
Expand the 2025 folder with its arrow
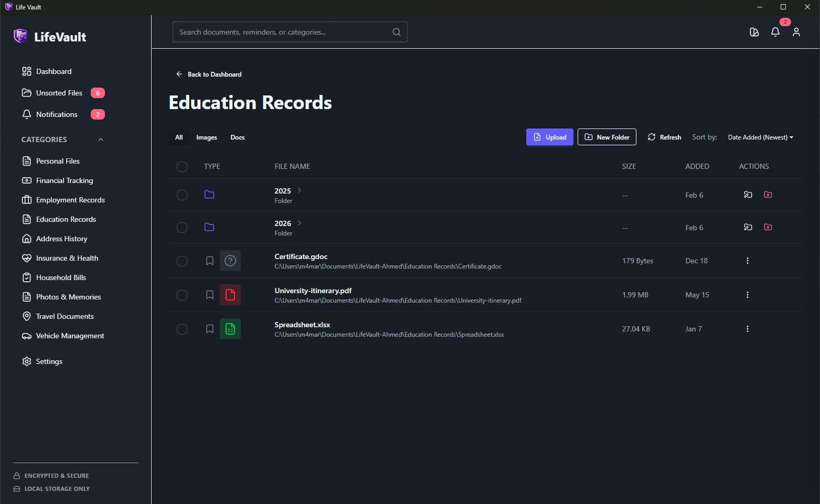tap(299, 190)
